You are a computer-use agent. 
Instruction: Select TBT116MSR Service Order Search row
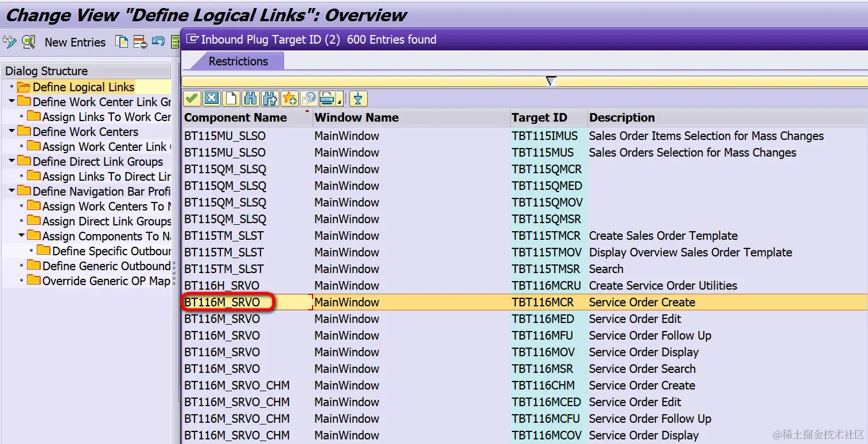coord(525,369)
